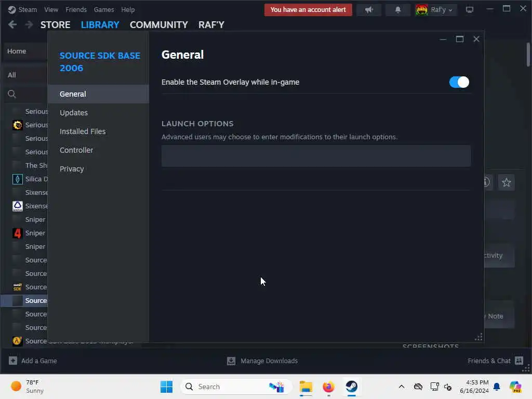Click the favorite star icon

click(x=506, y=182)
